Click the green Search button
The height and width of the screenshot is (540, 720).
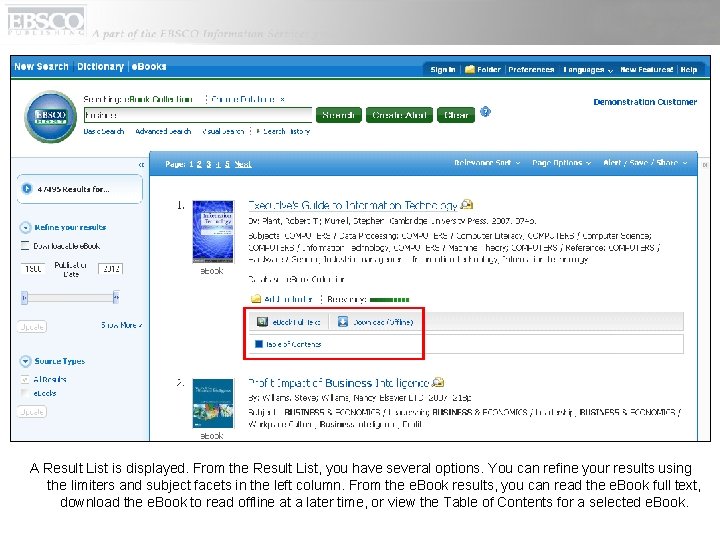pyautogui.click(x=338, y=115)
